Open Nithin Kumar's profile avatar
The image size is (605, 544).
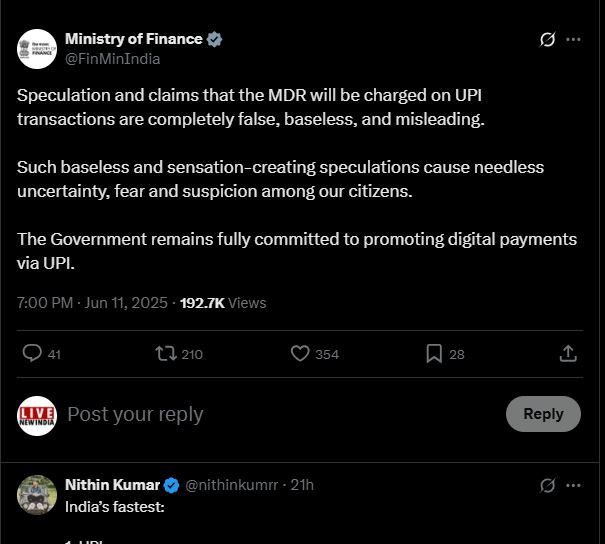37,495
